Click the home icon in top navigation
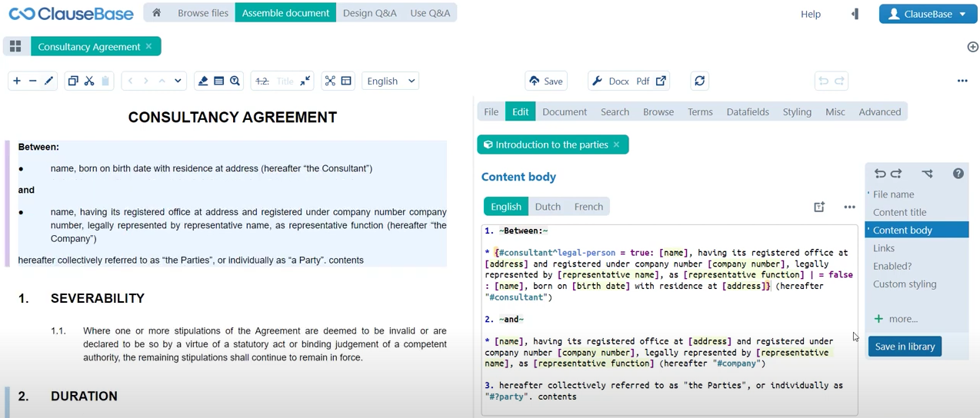The height and width of the screenshot is (418, 980). click(157, 13)
